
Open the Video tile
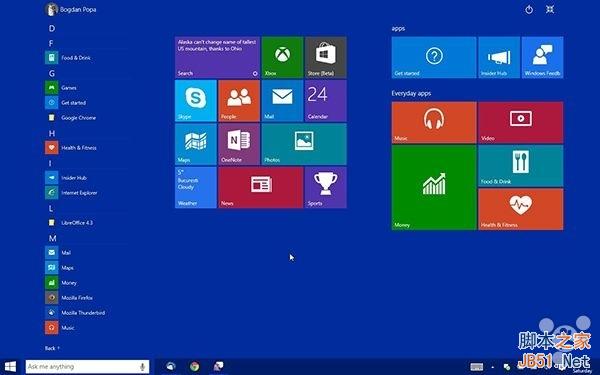(x=521, y=122)
